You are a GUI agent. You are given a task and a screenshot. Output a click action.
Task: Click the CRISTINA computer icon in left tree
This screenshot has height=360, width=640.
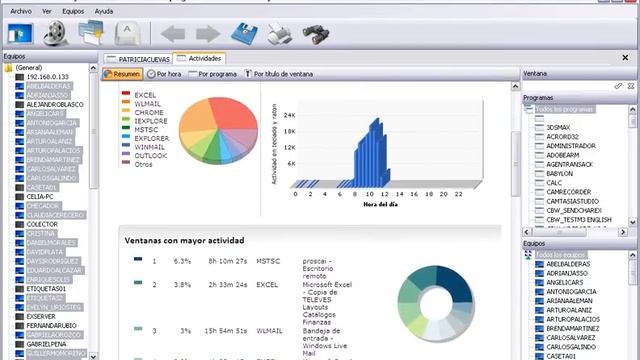point(19,233)
